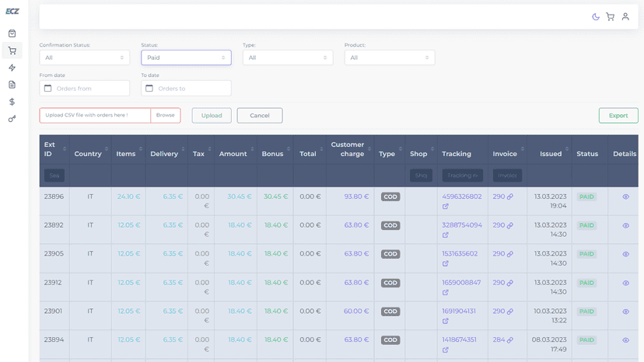View details eye for order 23892
Screen dimensions: 644x362
tap(625, 225)
